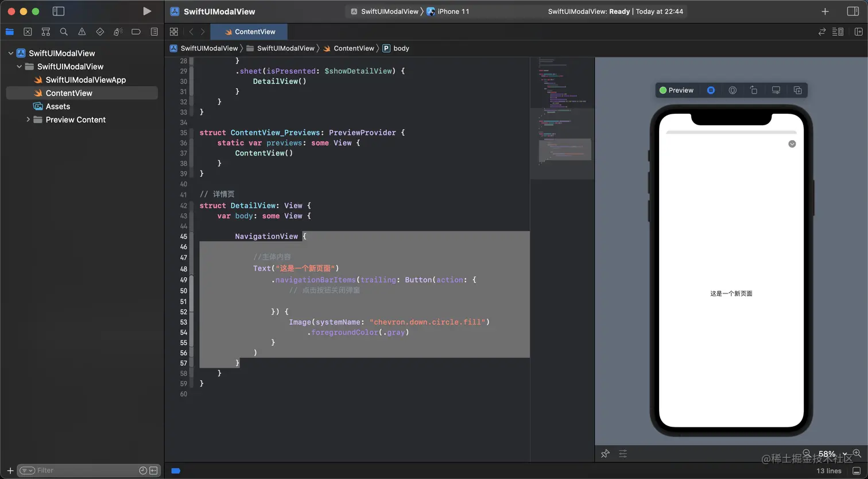Toggle Live Preview mode in canvas toolbar
This screenshot has height=479, width=868.
point(711,90)
